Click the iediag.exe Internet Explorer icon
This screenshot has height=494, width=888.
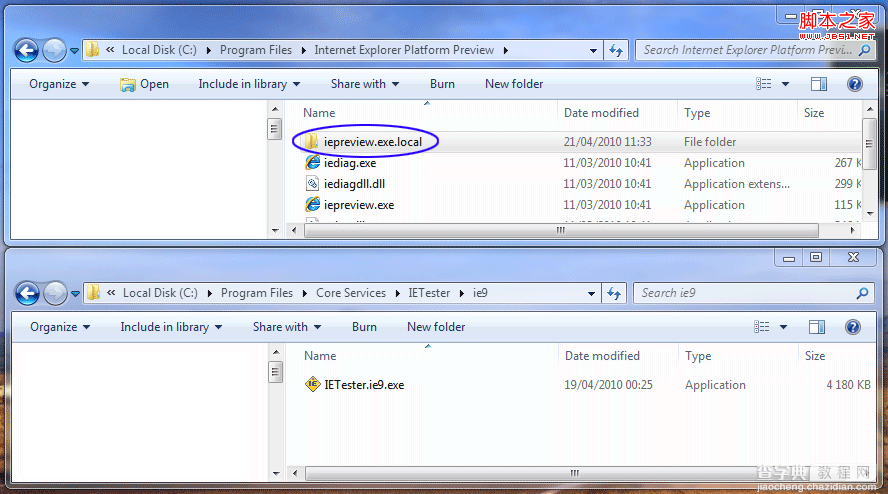[312, 163]
